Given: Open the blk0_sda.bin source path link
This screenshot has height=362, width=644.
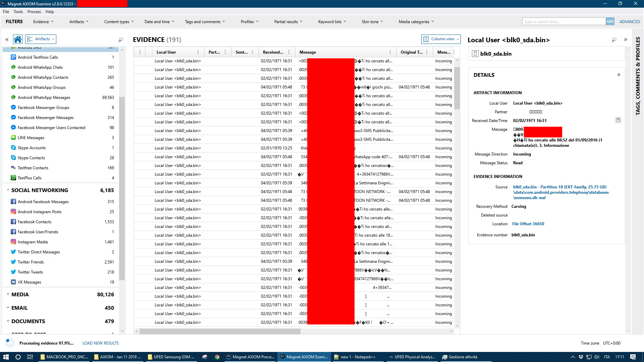Looking at the screenshot, I should 561,192.
